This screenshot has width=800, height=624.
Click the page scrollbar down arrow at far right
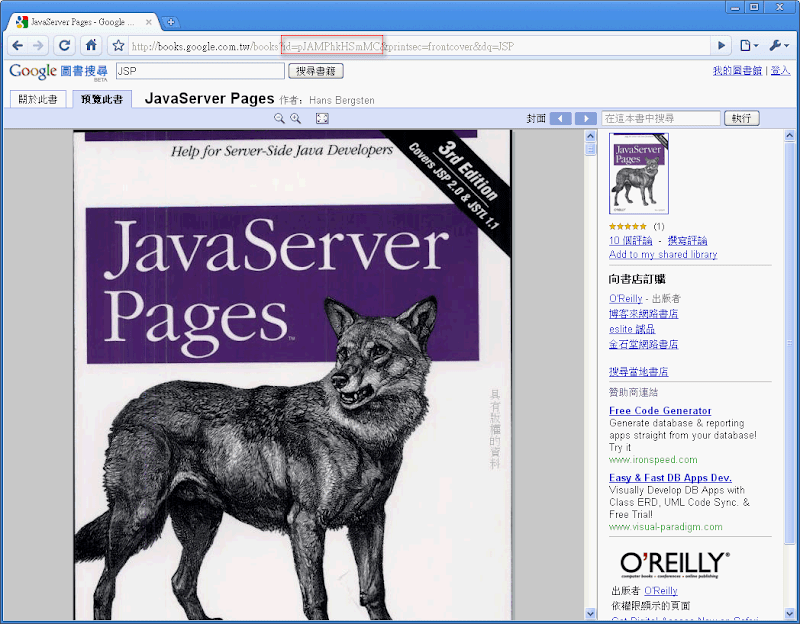[x=789, y=613]
